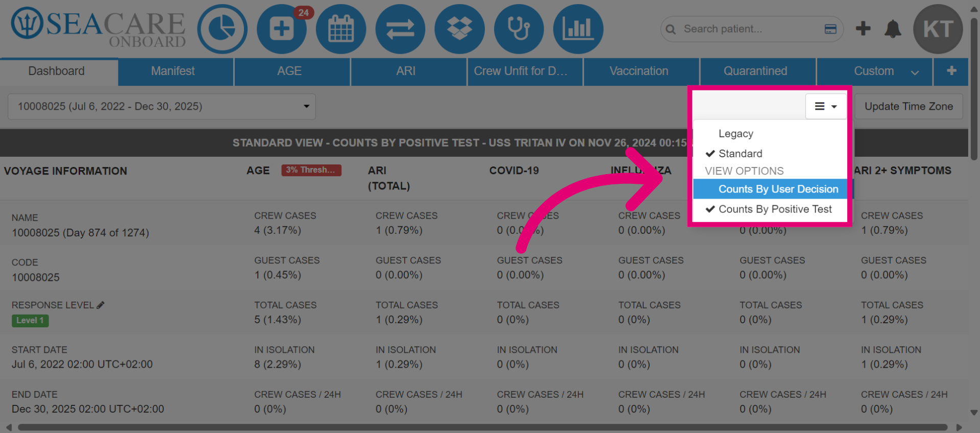Screen dimensions: 980x433
Task: Click the scroll left arrow at bottom
Action: pos(9,427)
